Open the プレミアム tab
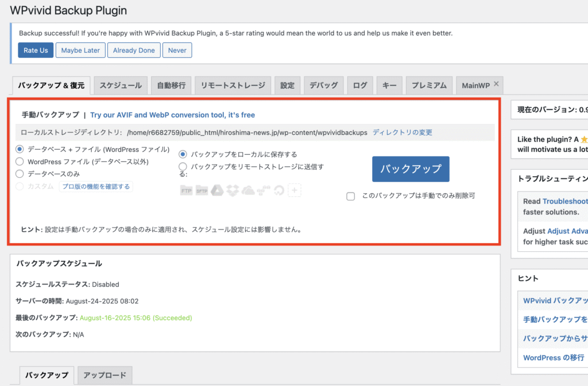The image size is (588, 386). (x=430, y=85)
